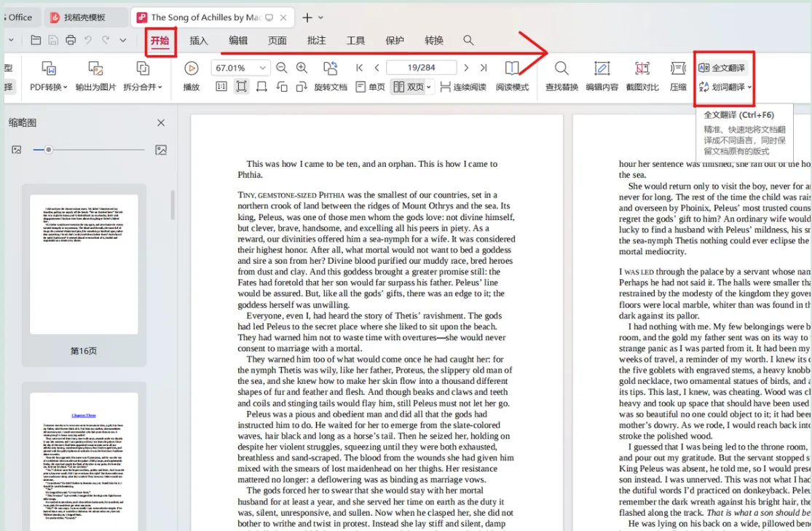Click the 1:1 actual size icon

tap(221, 87)
